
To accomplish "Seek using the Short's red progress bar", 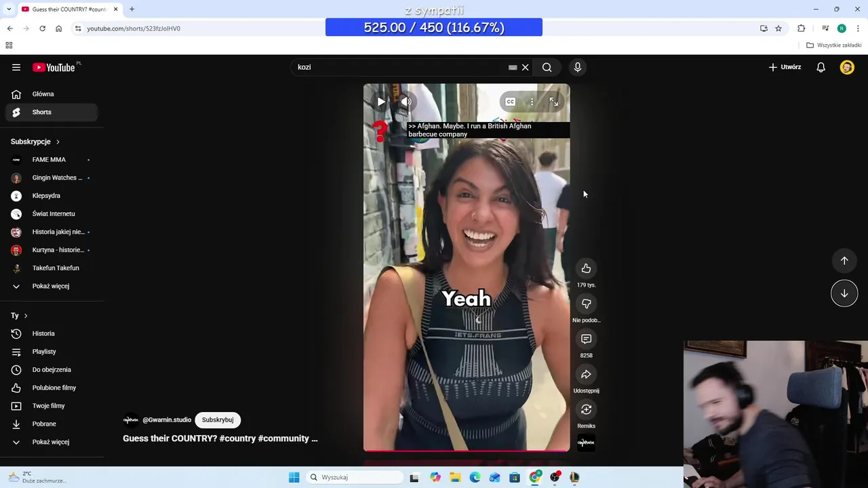I will pos(467,450).
